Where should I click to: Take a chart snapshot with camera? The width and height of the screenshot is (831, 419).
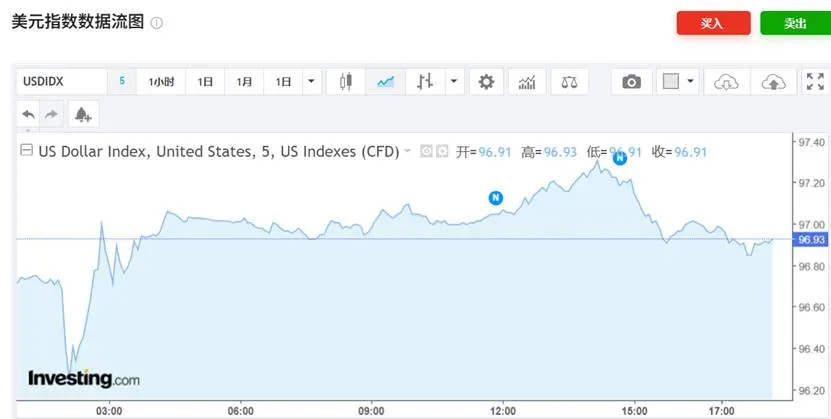pos(631,82)
